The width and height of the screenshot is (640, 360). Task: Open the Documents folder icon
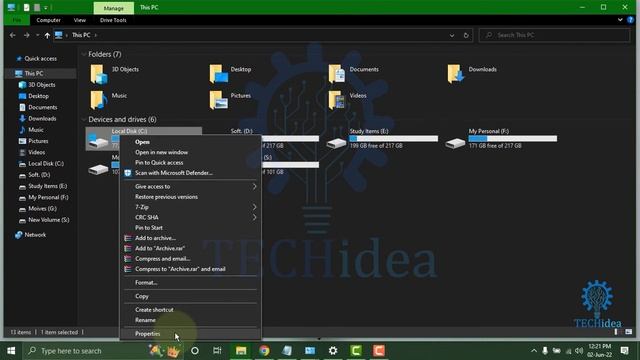(x=337, y=74)
